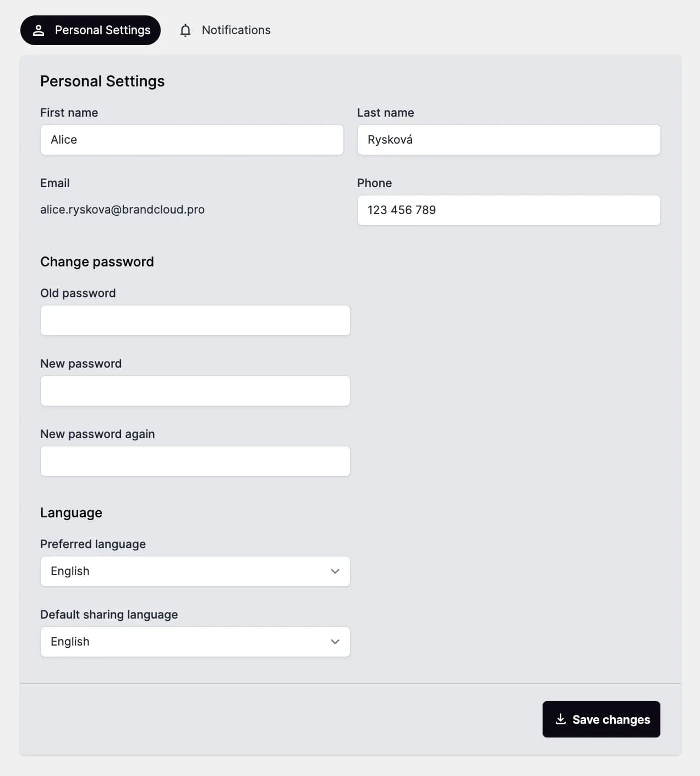700x776 pixels.
Task: Click into the Last name field
Action: point(508,140)
